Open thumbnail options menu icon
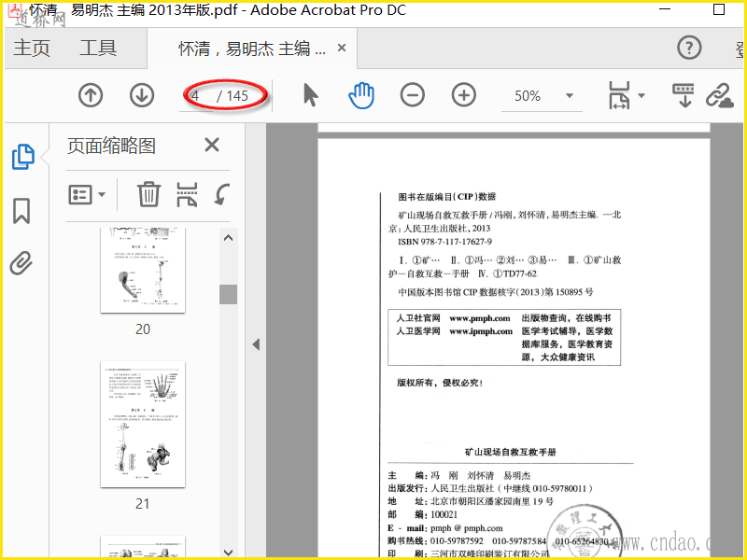Viewport: 747px width, 560px height. (x=87, y=194)
